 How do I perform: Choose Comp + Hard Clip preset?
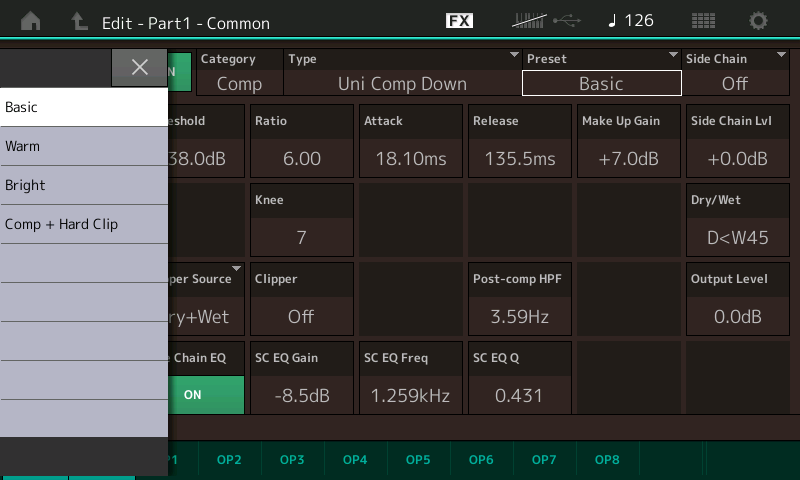[x=84, y=224]
